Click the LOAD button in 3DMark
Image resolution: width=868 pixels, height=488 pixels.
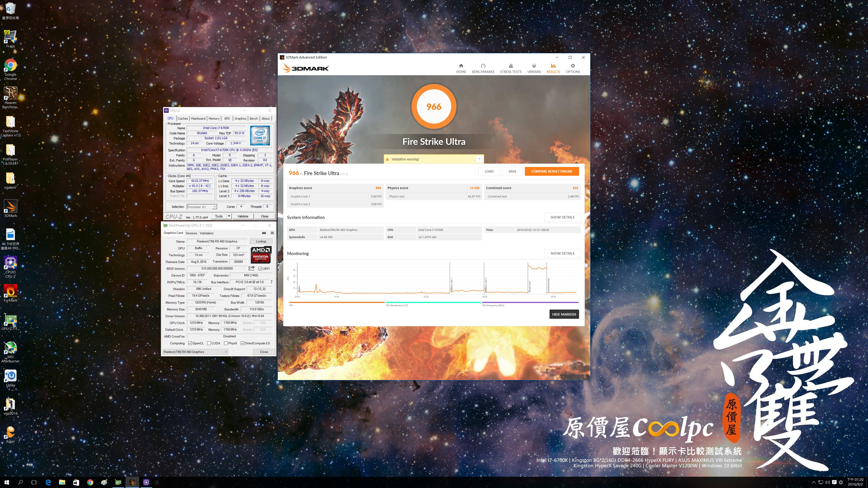click(489, 171)
